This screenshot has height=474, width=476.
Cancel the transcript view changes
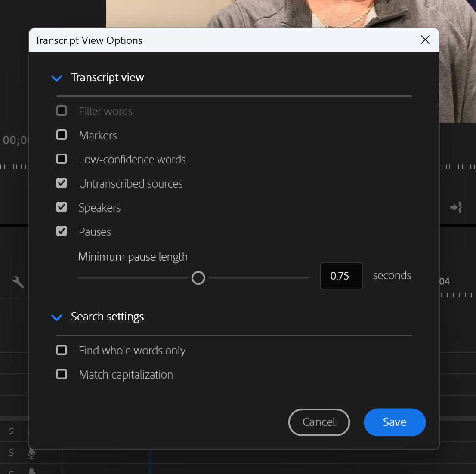[x=319, y=422]
